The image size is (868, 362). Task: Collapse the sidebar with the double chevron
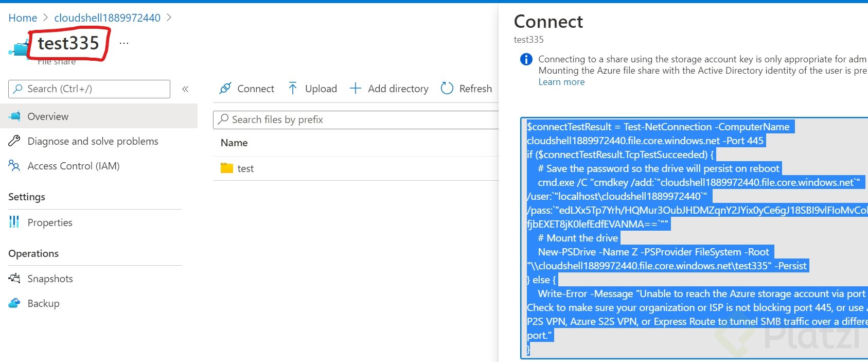click(185, 89)
